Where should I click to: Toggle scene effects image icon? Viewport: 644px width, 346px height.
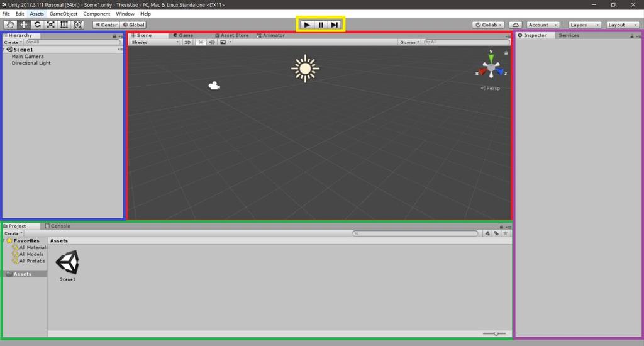[223, 42]
